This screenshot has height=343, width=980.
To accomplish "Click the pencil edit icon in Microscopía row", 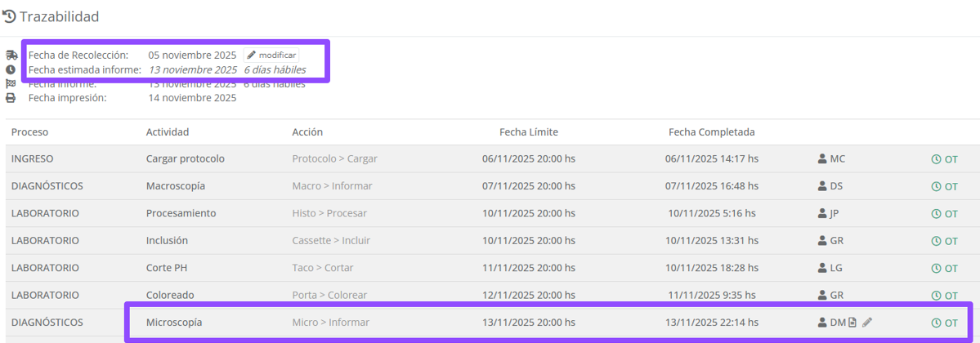I will point(867,323).
